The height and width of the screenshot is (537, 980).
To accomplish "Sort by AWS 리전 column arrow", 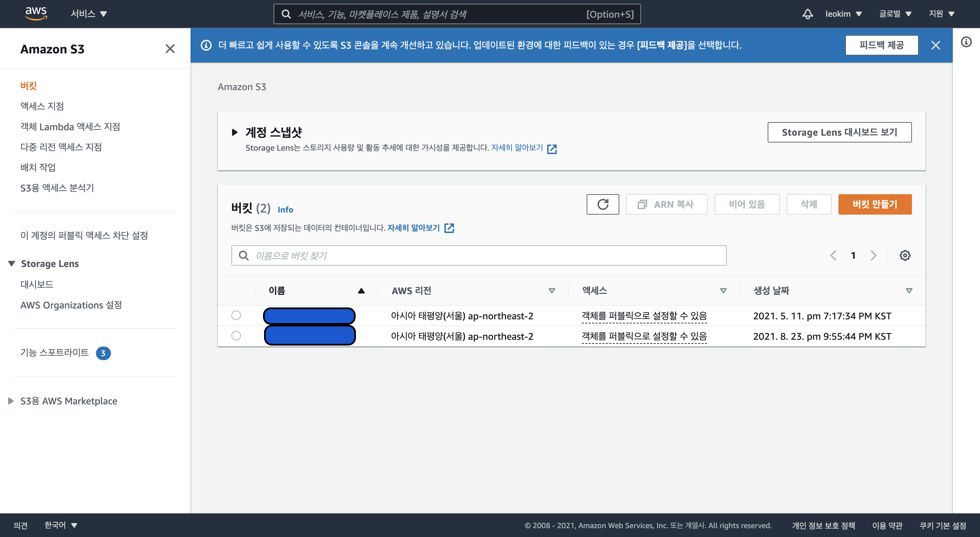I will pos(552,291).
